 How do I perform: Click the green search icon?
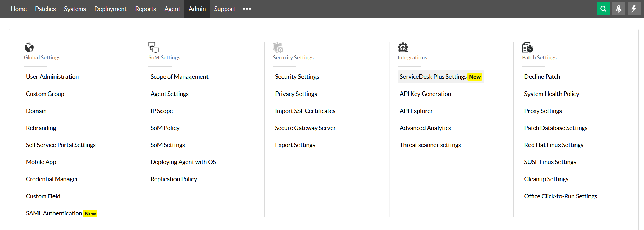tap(603, 9)
